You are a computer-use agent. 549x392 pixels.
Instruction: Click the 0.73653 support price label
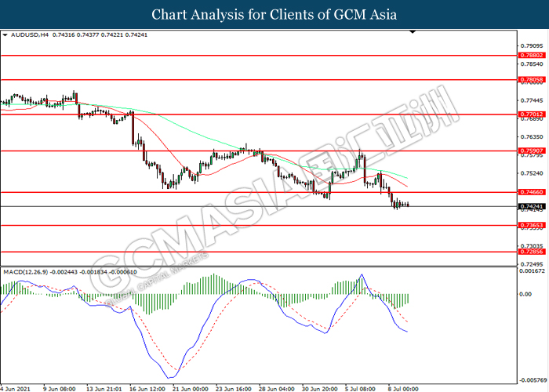532,226
